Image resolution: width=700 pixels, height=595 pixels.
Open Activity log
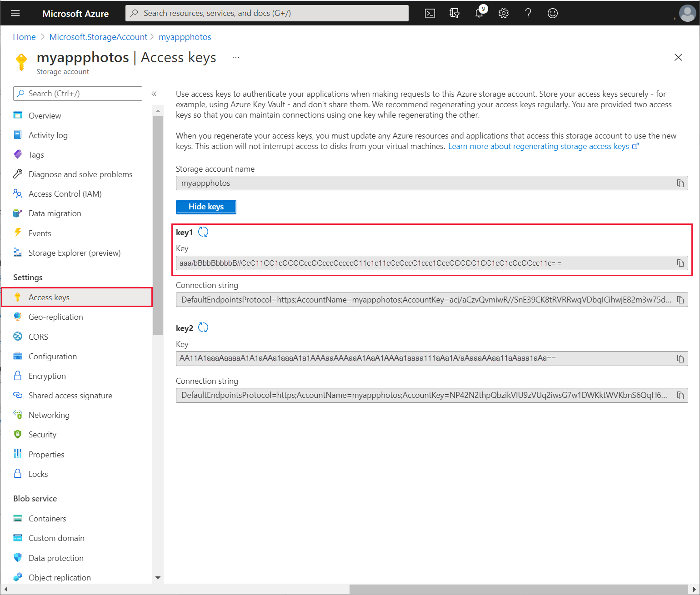click(x=48, y=135)
